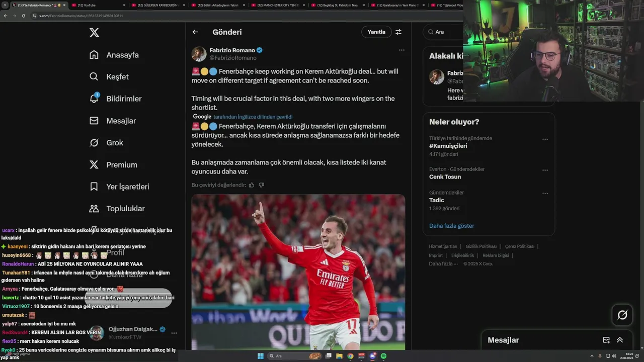Image resolution: width=644 pixels, height=362 pixels.
Task: Close the X Fabrizio Romano tab
Action: point(64,5)
